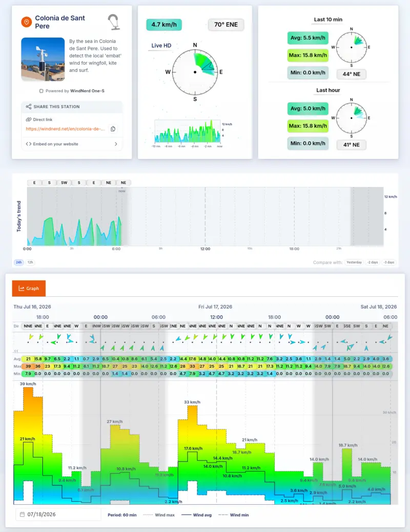The height and width of the screenshot is (532, 410).
Task: Click the share station icon
Action: pos(29,107)
